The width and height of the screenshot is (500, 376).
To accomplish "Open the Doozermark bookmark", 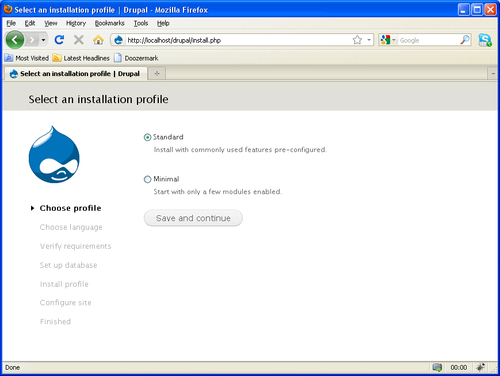I will pos(136,58).
